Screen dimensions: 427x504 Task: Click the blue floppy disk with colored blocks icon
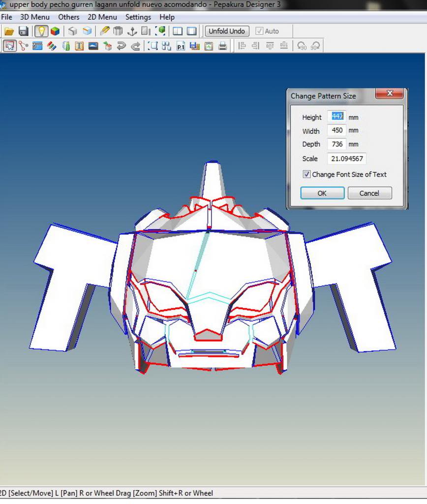[195, 46]
